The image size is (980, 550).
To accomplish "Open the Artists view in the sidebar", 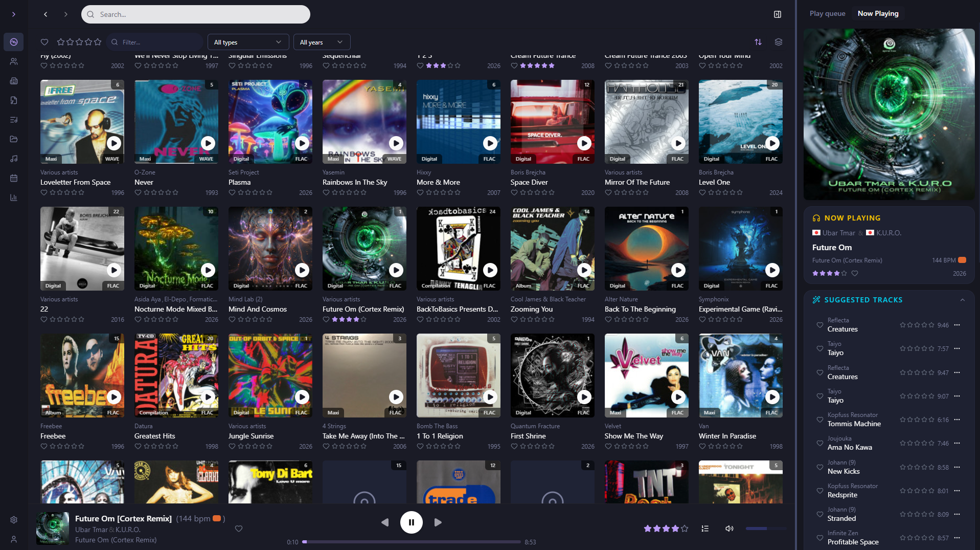I will [x=14, y=61].
